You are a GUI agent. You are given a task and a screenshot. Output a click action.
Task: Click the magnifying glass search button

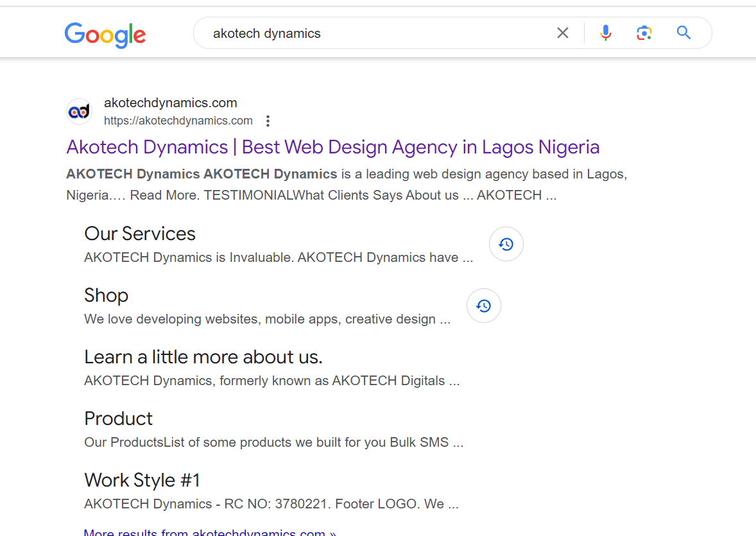[x=683, y=33]
